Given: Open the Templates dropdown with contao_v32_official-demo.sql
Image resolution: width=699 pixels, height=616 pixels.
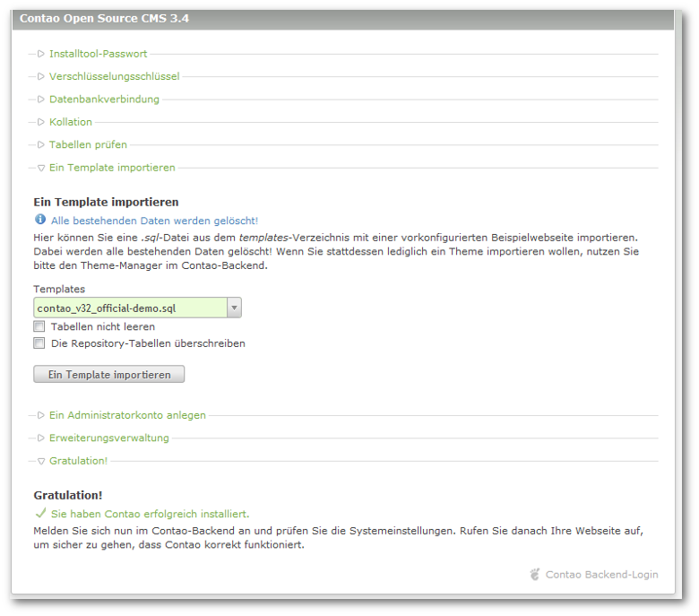Looking at the screenshot, I should 137,308.
